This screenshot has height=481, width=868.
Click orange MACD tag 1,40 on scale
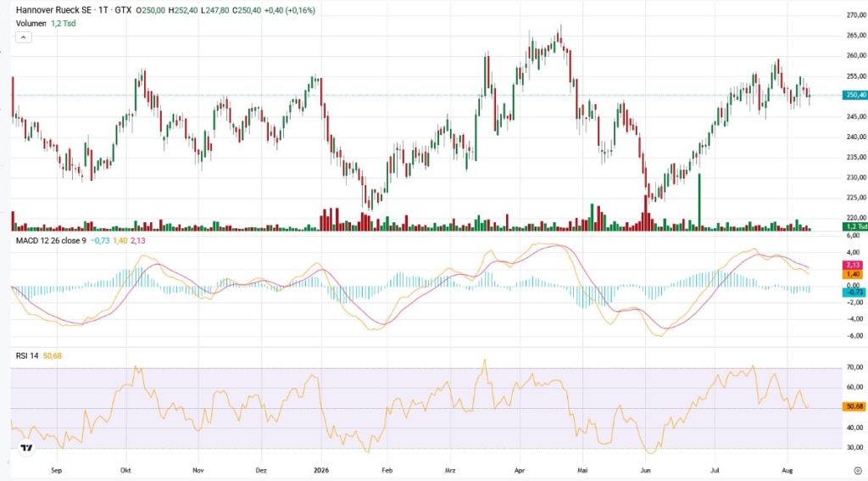click(x=853, y=274)
